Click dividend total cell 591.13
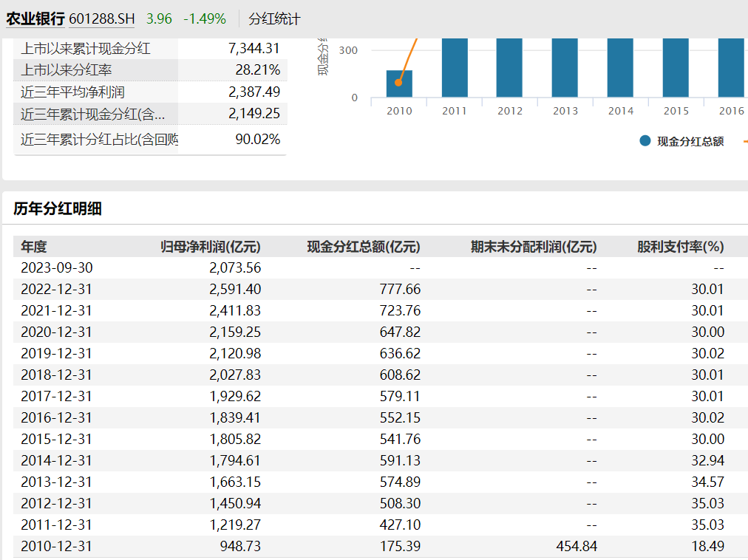The height and width of the screenshot is (560, 748). [400, 461]
